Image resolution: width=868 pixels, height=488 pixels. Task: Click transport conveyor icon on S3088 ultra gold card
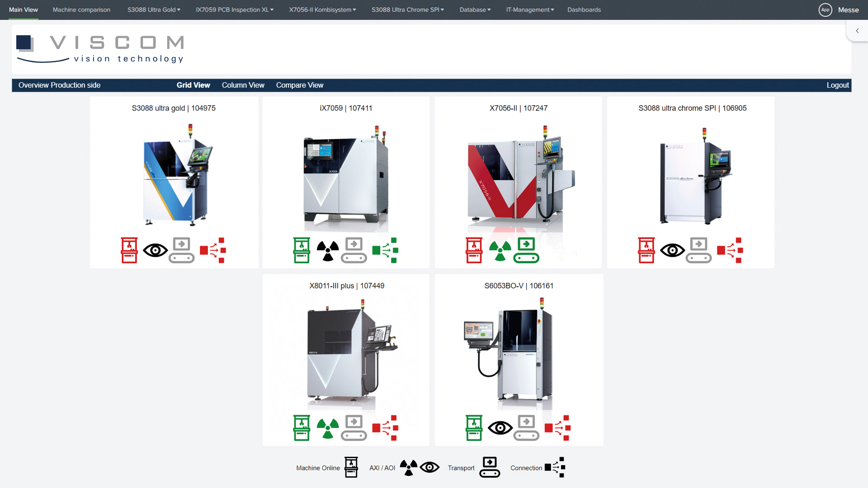pos(182,250)
